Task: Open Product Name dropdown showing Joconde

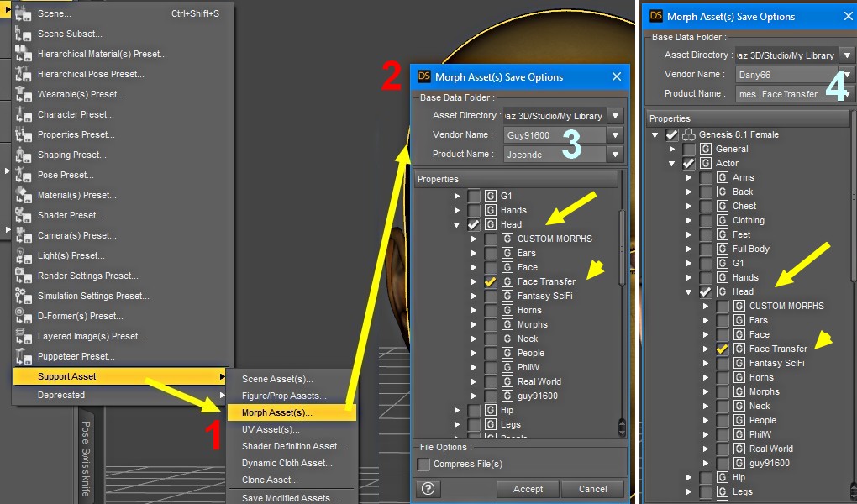Action: pyautogui.click(x=615, y=155)
